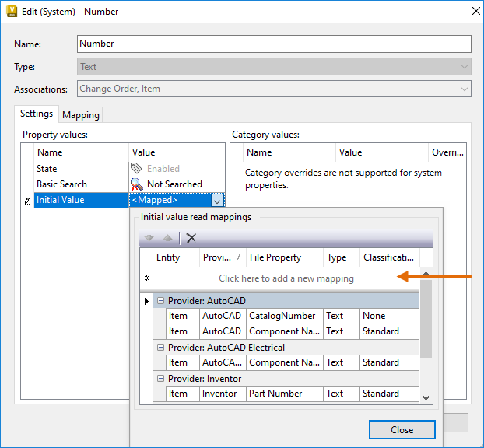Click the Not Searched value text
This screenshot has height=448, width=484.
point(174,184)
